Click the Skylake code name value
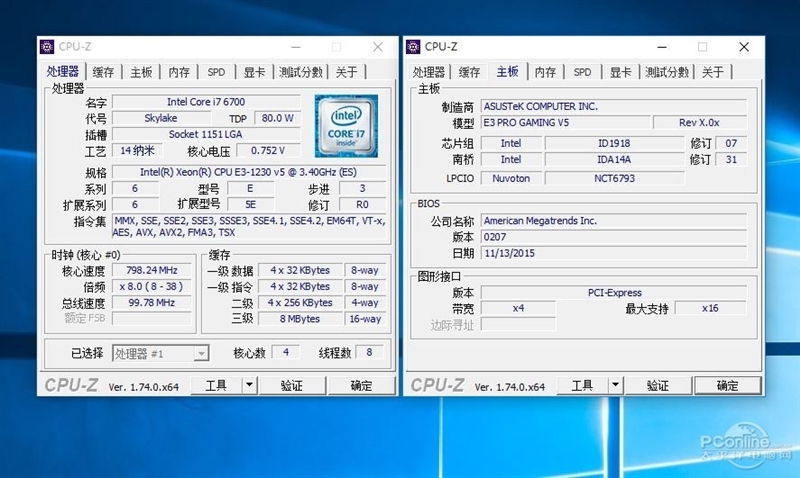800x478 pixels. (x=160, y=118)
